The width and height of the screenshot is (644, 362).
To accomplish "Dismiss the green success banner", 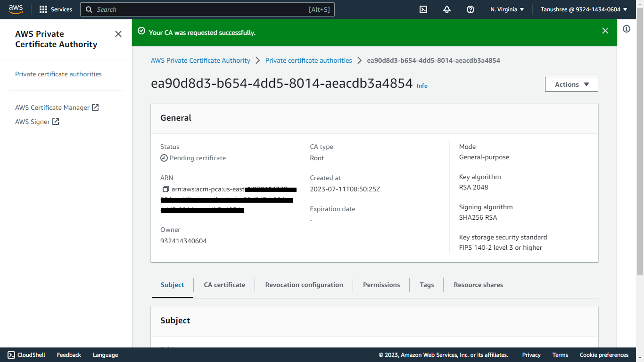I will [605, 31].
